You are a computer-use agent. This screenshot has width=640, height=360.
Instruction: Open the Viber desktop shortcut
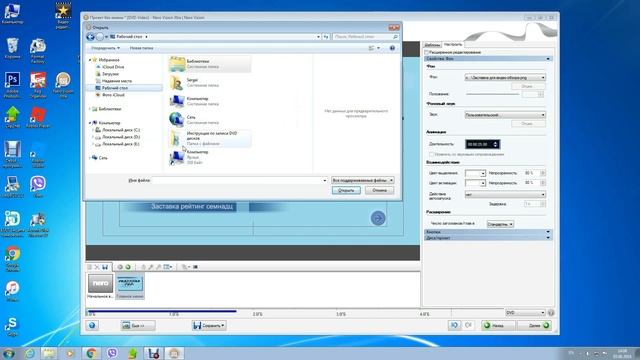coord(38,187)
